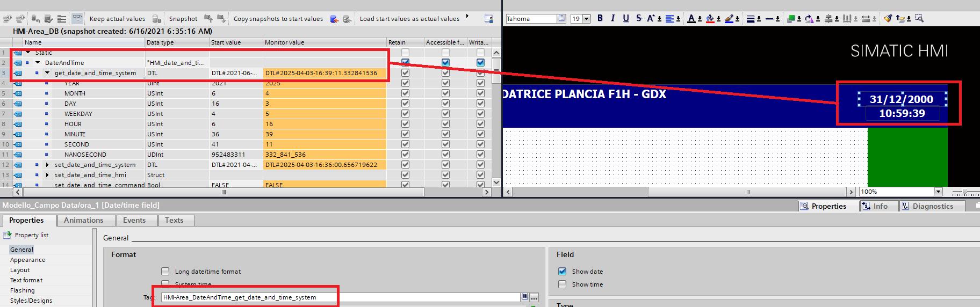
Task: Click the tag list icon beside the Tag field
Action: pos(524,297)
